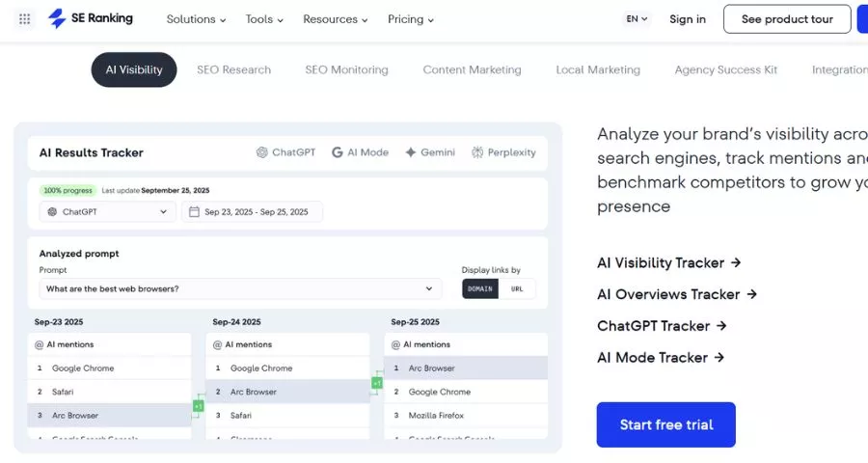
Task: Click Start free trial button
Action: pyautogui.click(x=665, y=424)
